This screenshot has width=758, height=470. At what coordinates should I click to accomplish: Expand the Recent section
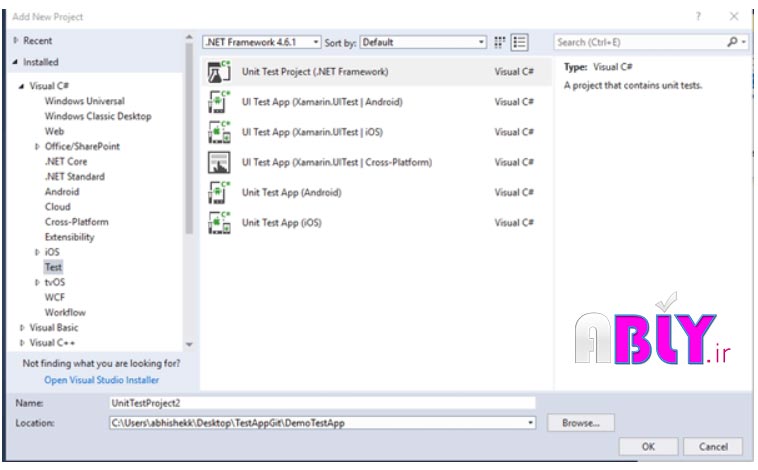pyautogui.click(x=15, y=41)
